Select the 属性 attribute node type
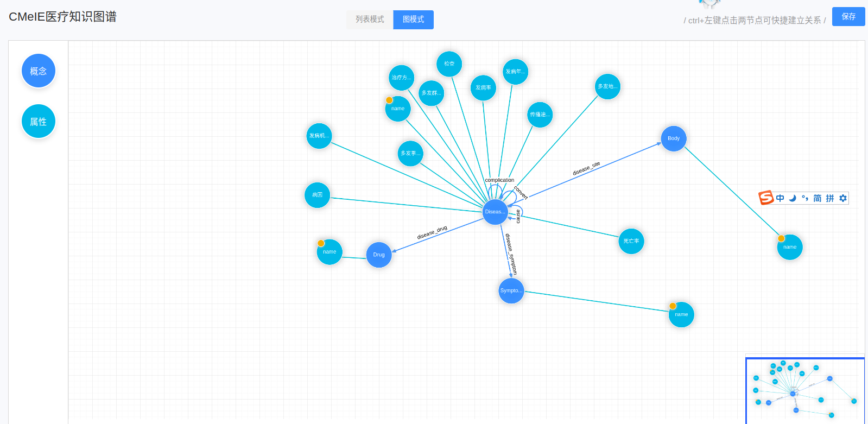 39,121
